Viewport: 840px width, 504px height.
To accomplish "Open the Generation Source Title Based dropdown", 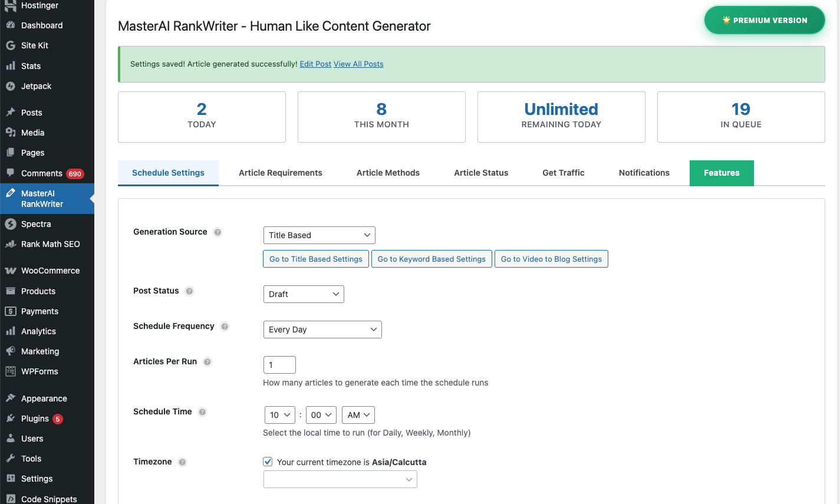I will (x=319, y=235).
